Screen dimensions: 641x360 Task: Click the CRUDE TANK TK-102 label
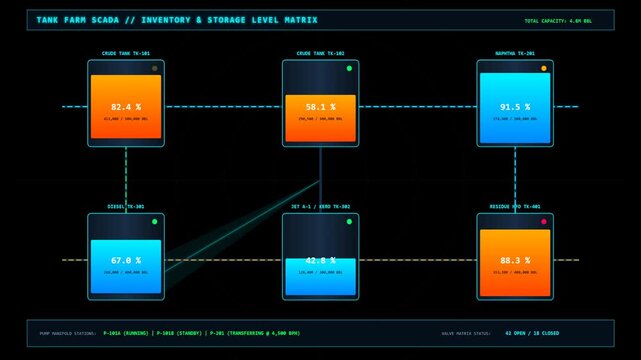click(x=320, y=54)
